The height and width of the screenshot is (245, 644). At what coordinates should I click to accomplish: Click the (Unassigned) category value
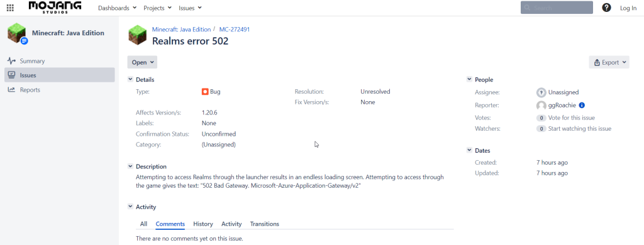218,144
